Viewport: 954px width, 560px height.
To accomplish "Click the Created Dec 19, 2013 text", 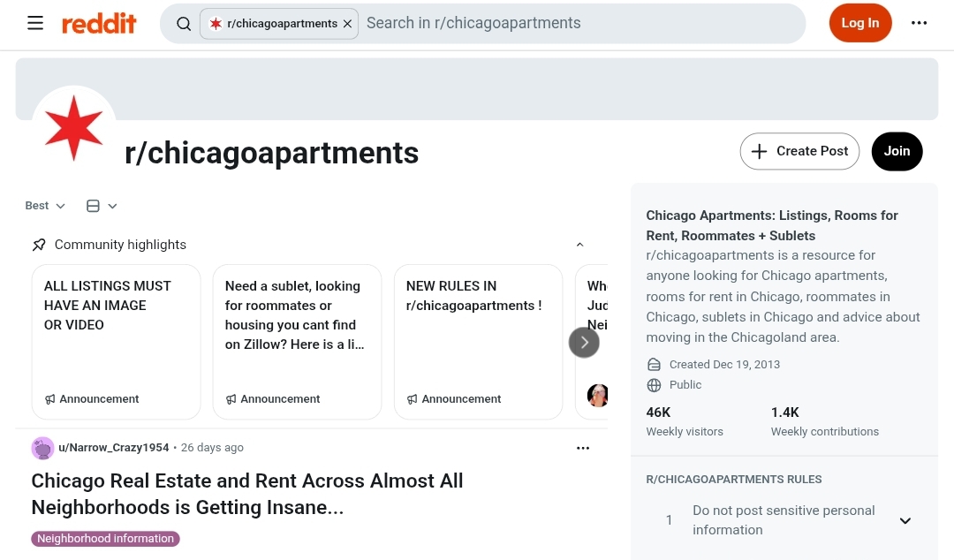I will pyautogui.click(x=724, y=365).
